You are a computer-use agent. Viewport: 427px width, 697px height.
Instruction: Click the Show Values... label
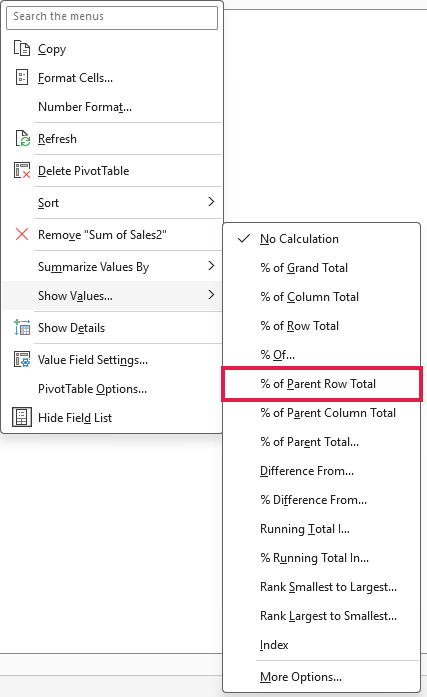tap(76, 296)
